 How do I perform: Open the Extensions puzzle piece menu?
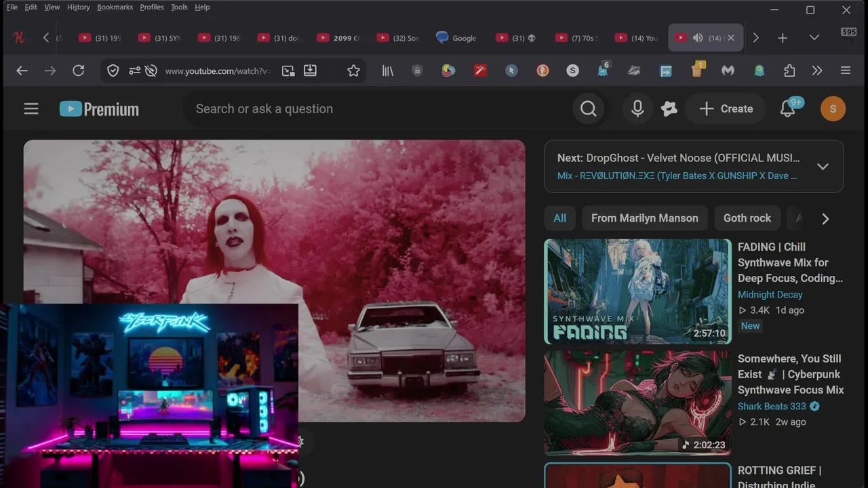pyautogui.click(x=789, y=70)
